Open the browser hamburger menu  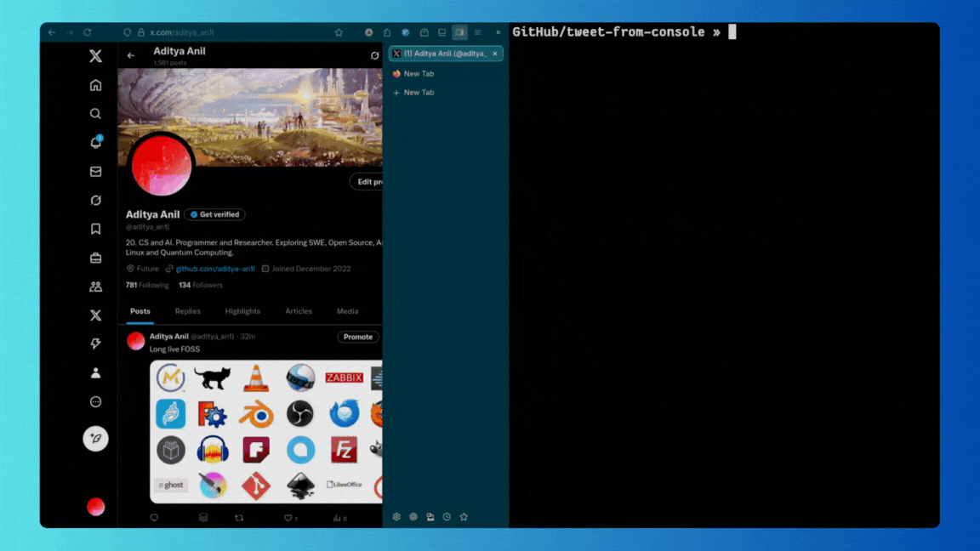(x=477, y=32)
